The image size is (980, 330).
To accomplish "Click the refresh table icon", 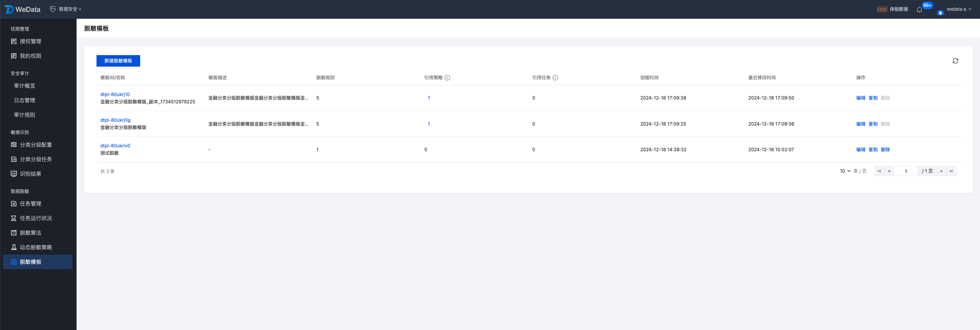I will pyautogui.click(x=955, y=61).
